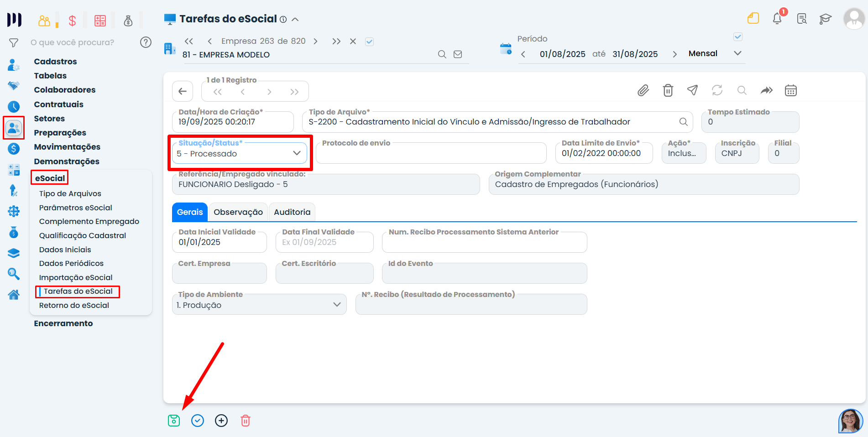The image size is (868, 437).
Task: Open the dollar sign module icon
Action: [x=72, y=21]
